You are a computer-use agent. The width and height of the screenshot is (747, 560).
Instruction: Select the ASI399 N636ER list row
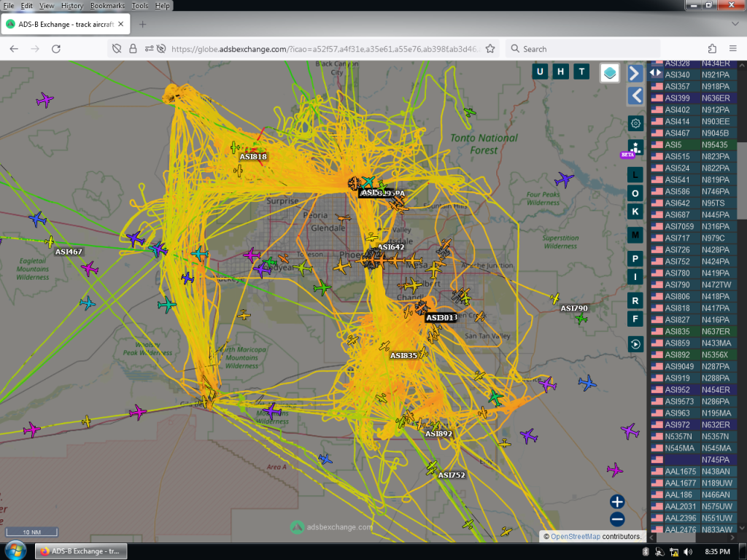694,98
